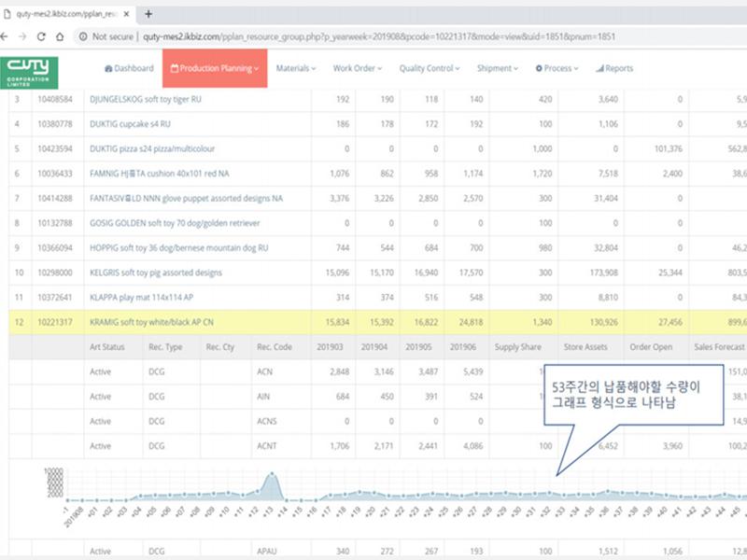
Task: Click the Rec. Code column header
Action: [x=275, y=346]
